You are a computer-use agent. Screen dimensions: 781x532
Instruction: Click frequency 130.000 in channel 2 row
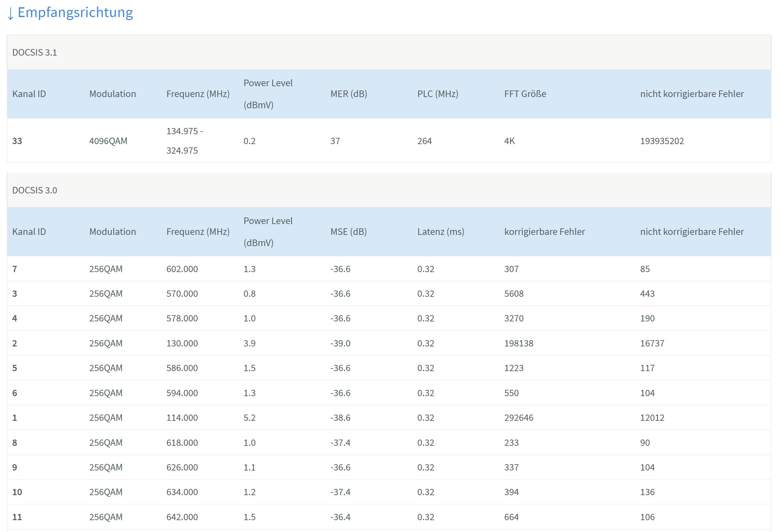pyautogui.click(x=182, y=343)
